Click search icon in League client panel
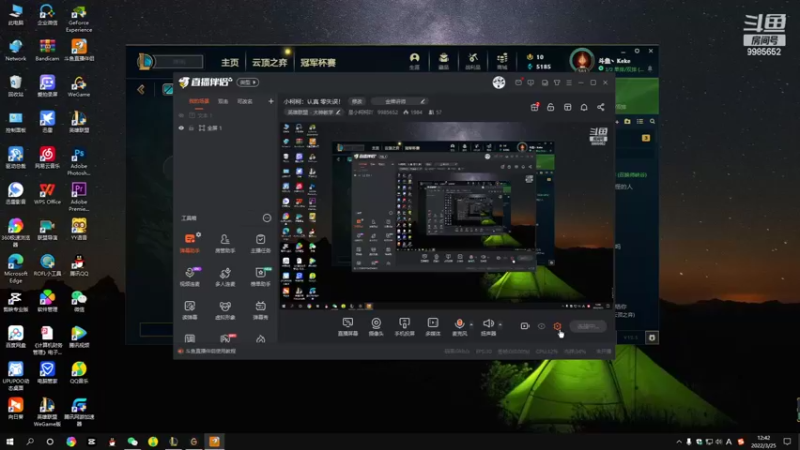The width and height of the screenshot is (800, 450). coord(652,121)
